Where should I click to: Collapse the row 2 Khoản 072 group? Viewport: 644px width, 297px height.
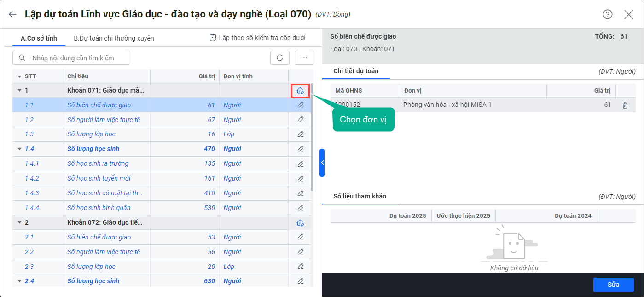pos(19,223)
